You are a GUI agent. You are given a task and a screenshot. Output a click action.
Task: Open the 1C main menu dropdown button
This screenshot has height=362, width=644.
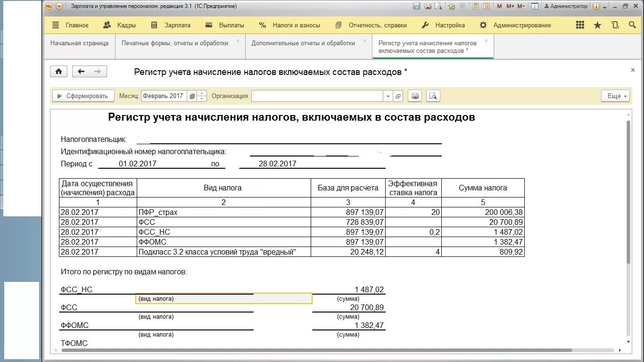(59, 6)
